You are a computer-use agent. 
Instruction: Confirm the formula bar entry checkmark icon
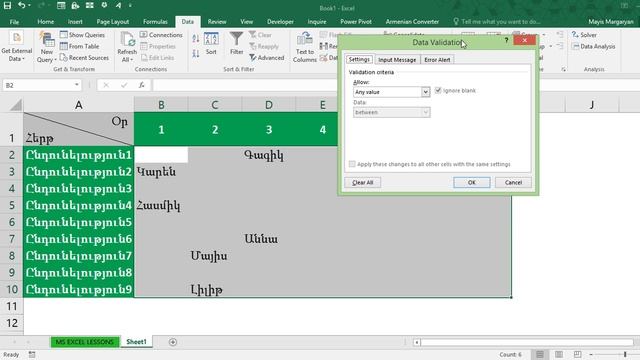coord(124,85)
